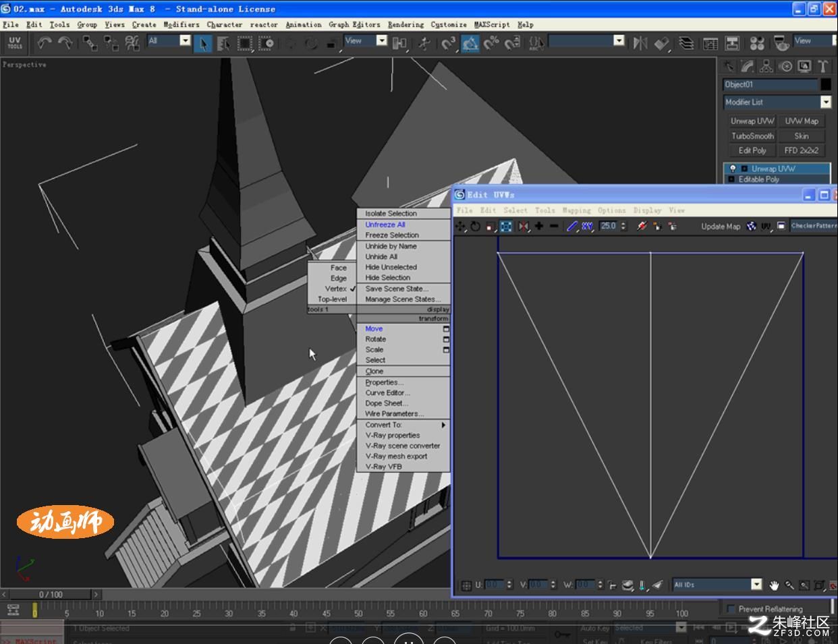This screenshot has height=644, width=838.
Task: Open the Mapping menu in Edit UVWs
Action: [x=576, y=210]
